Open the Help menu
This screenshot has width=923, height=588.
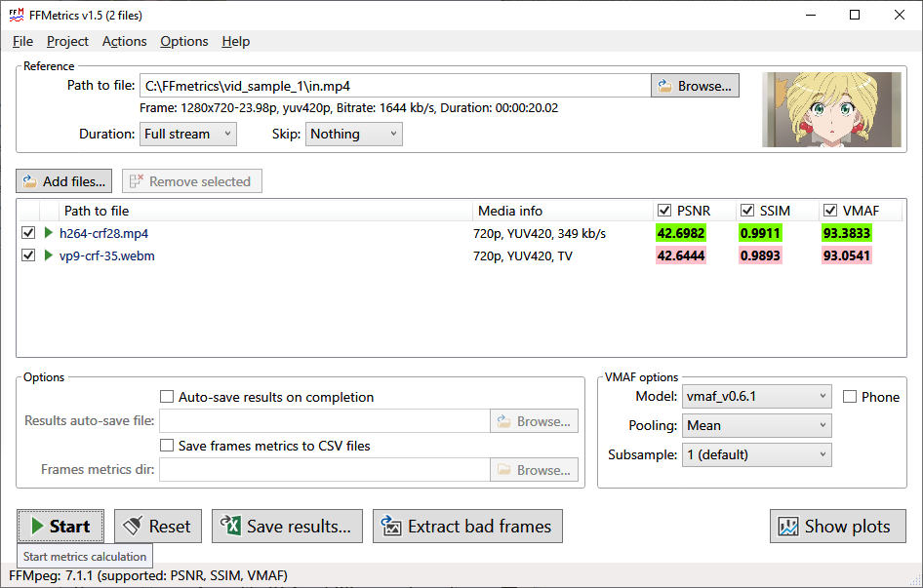(236, 41)
